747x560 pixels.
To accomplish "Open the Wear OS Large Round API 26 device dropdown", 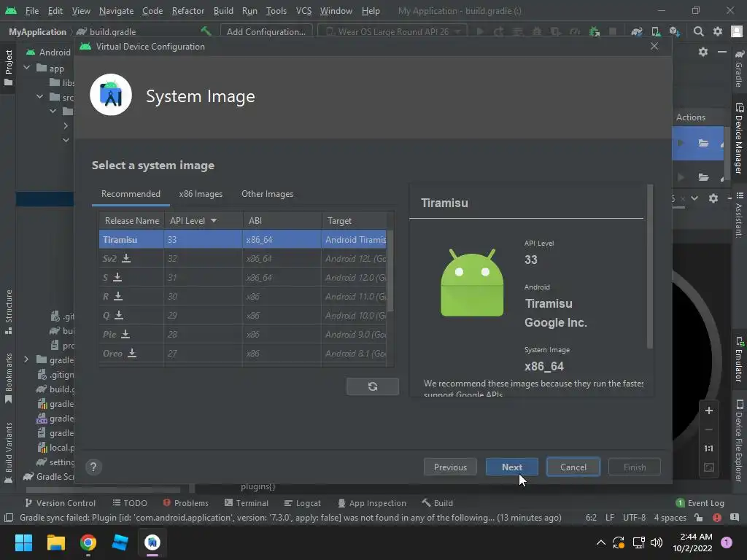I will (393, 31).
